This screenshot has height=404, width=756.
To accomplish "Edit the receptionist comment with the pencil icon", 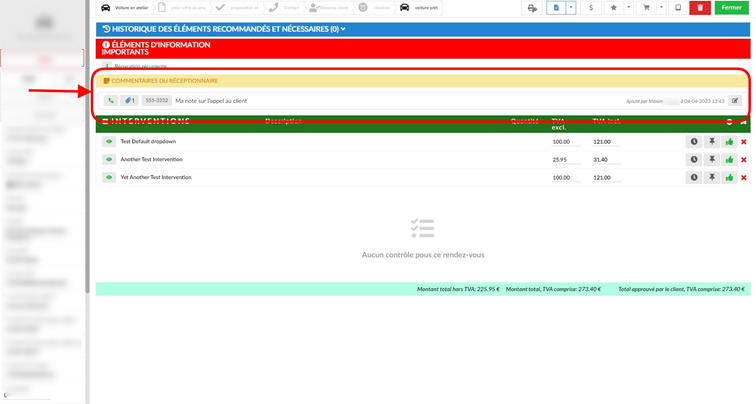I will (735, 101).
